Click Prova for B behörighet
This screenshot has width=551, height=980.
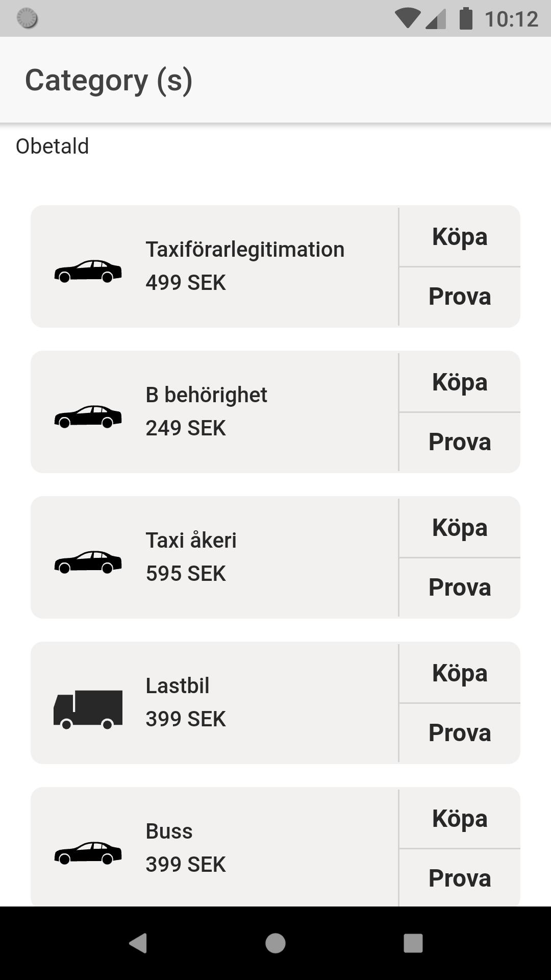[x=460, y=442]
